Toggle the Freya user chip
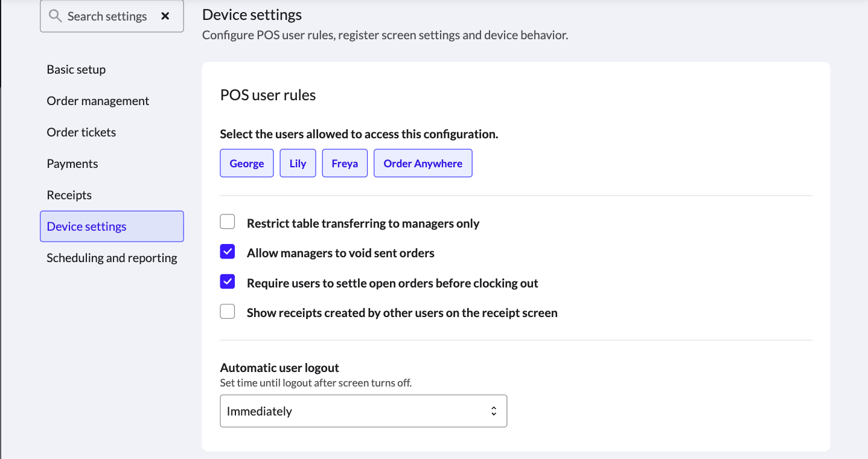This screenshot has width=868, height=459. [345, 164]
